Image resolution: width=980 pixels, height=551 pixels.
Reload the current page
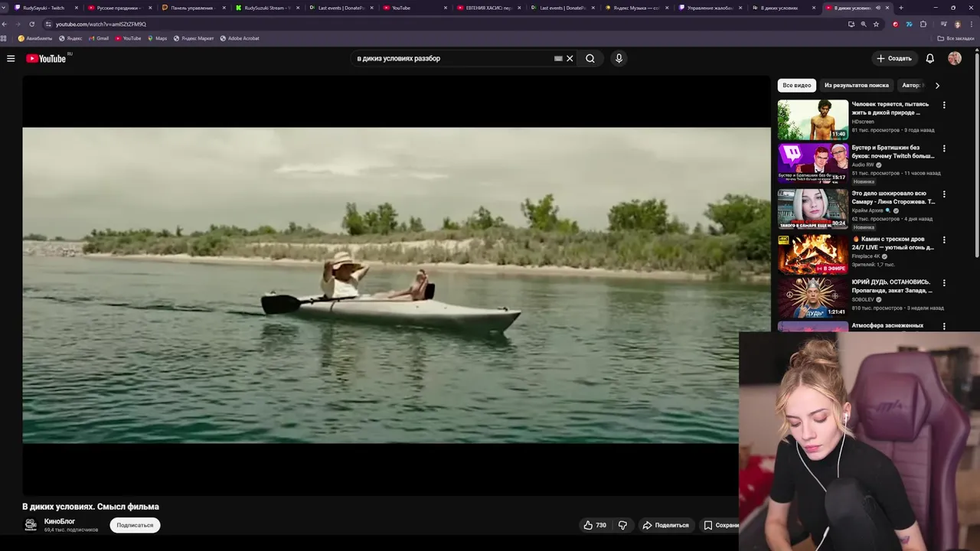[x=31, y=24]
